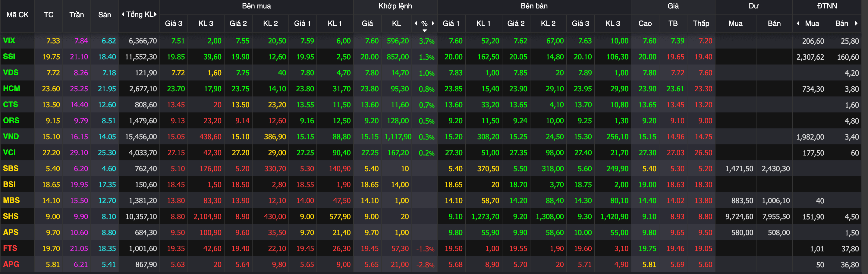Open stock symbol VDS
The height and width of the screenshot is (274, 868).
tap(11, 72)
